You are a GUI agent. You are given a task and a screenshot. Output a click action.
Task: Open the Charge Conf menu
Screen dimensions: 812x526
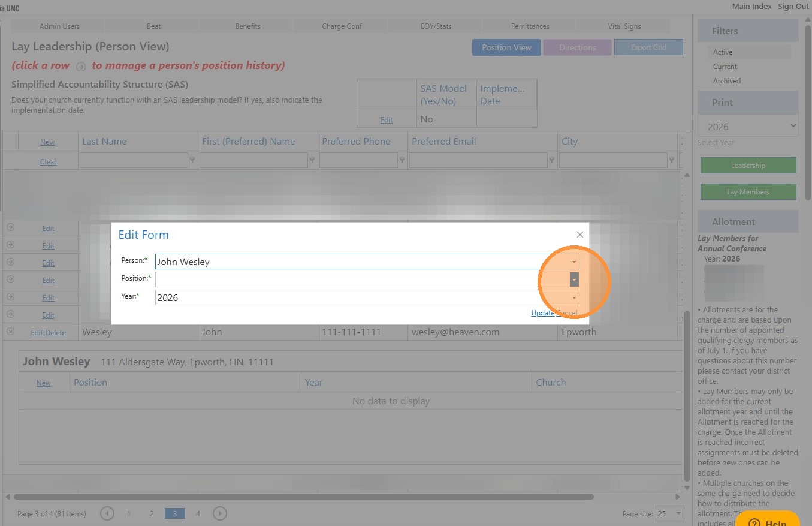click(342, 26)
